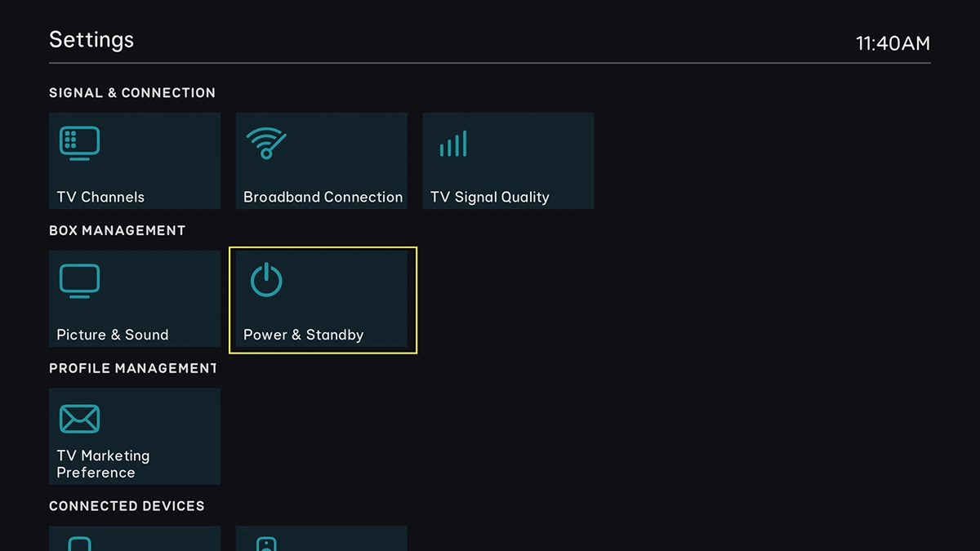This screenshot has width=980, height=551.
Task: Click the BOX MANAGEMENT section label
Action: click(118, 230)
